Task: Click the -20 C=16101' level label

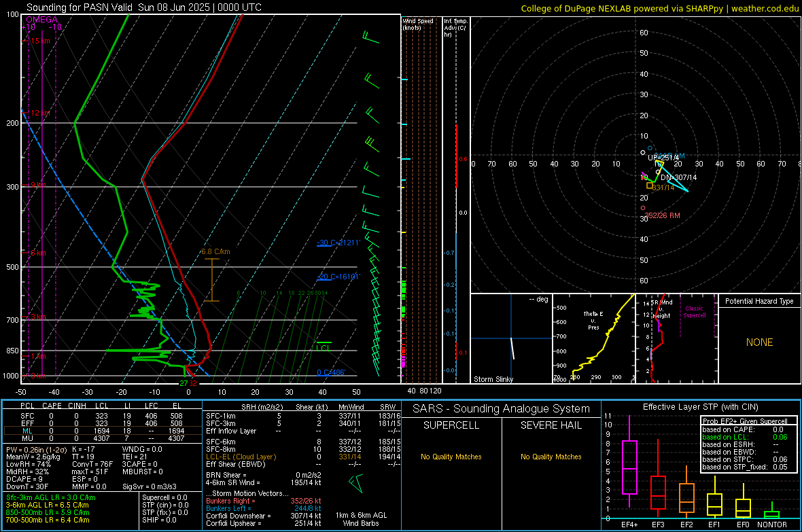Action: pyautogui.click(x=338, y=277)
